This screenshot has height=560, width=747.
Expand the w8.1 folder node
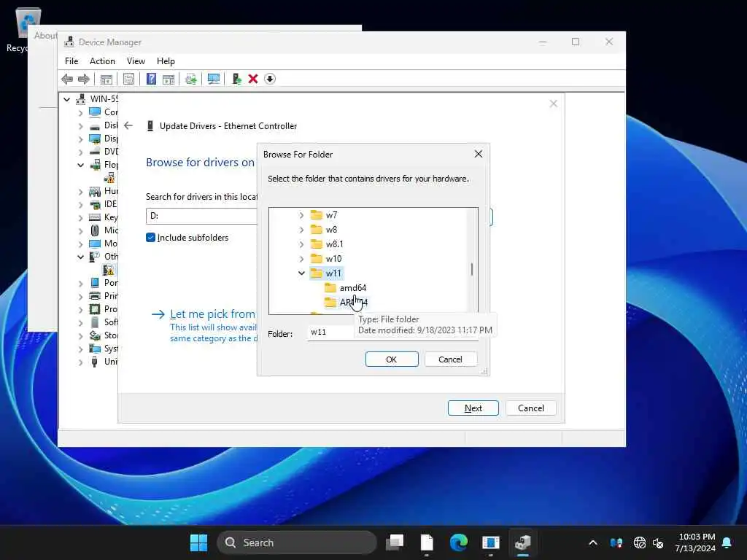click(301, 244)
